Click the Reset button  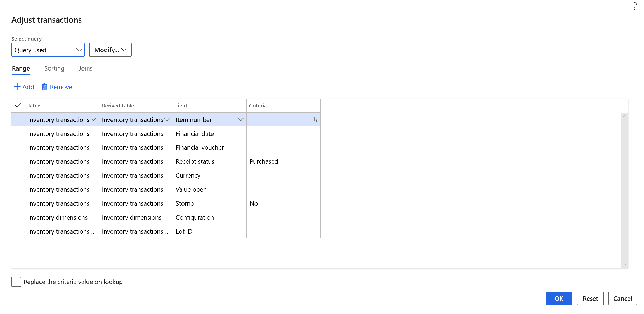[x=590, y=298]
